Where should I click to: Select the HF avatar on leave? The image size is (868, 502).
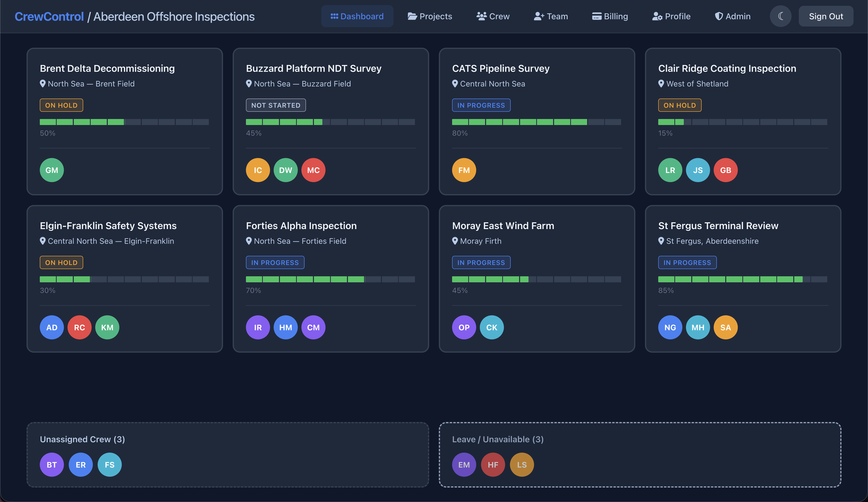click(x=493, y=464)
